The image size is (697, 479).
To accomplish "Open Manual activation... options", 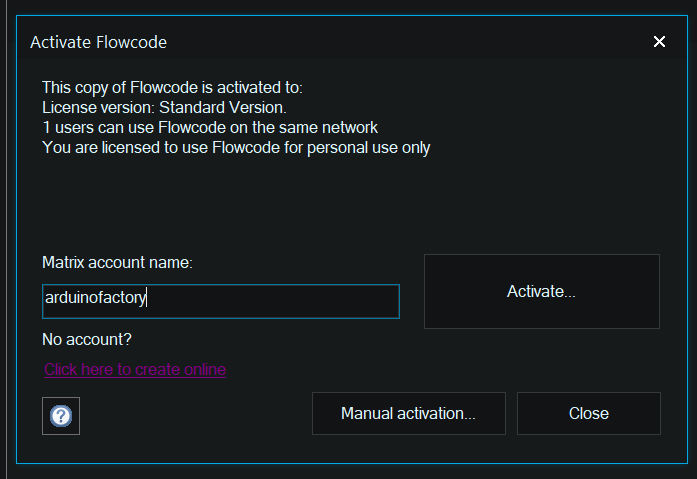I will [x=408, y=413].
